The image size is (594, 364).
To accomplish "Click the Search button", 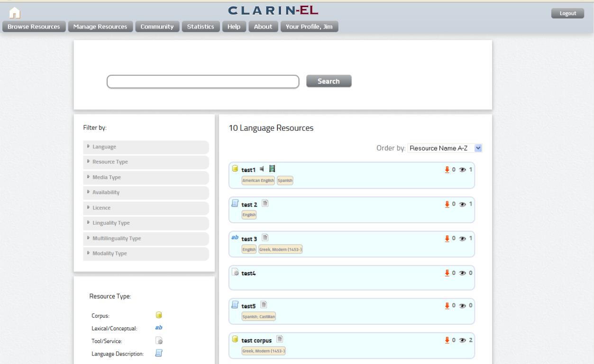I will click(329, 81).
